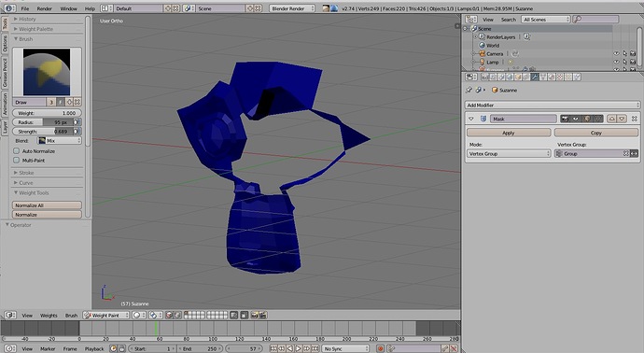Open the All Scenes outliner display dropdown
The height and width of the screenshot is (353, 644).
point(546,20)
